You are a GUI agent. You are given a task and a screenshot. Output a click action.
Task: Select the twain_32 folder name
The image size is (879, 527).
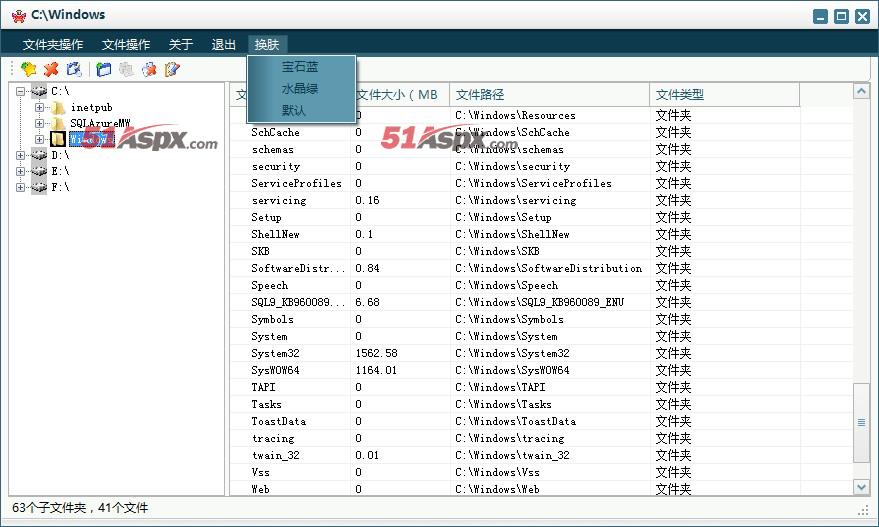pyautogui.click(x=275, y=455)
